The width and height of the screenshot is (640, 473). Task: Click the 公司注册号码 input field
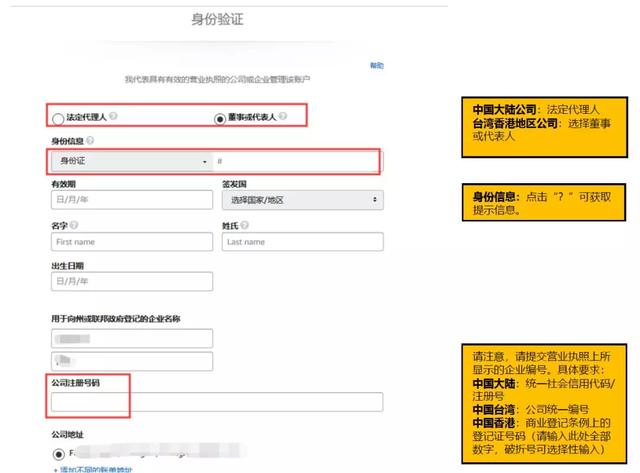pos(217,402)
